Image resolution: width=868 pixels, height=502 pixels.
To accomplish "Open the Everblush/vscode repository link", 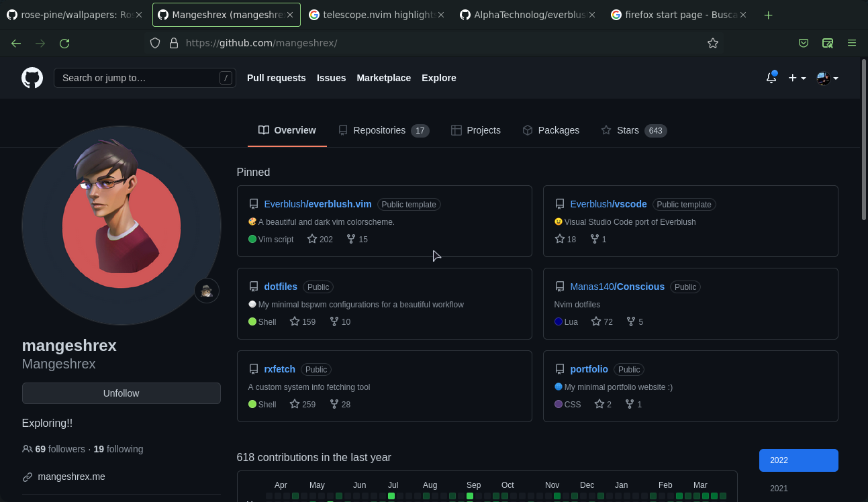I will pos(608,204).
